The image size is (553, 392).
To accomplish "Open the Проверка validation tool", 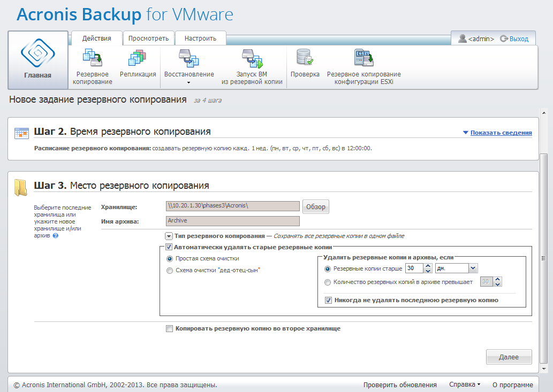I will point(305,64).
